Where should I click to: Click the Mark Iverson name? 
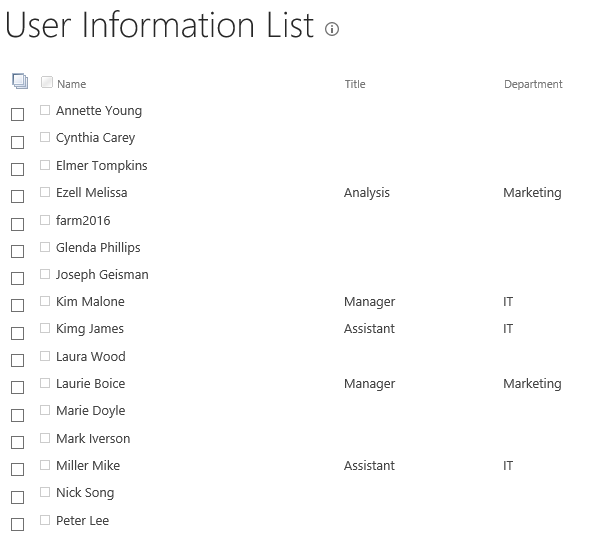coord(93,439)
